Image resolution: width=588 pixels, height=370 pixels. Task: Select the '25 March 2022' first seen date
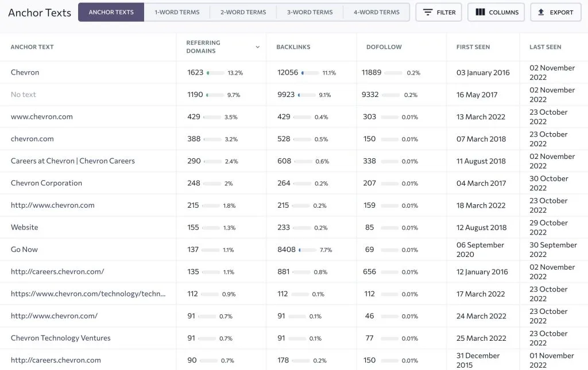(x=481, y=338)
